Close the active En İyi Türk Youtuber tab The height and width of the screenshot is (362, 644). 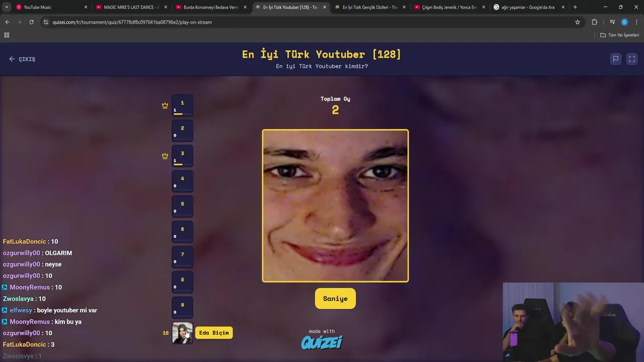(325, 7)
